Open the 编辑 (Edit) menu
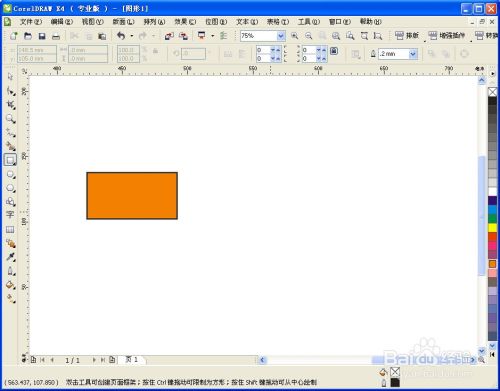The image size is (500, 391). pos(62,22)
